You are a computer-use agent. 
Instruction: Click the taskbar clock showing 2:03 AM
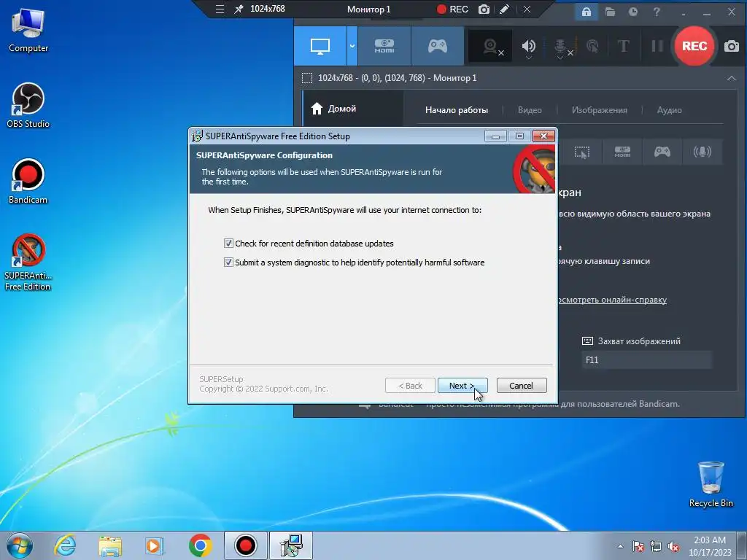tap(710, 546)
